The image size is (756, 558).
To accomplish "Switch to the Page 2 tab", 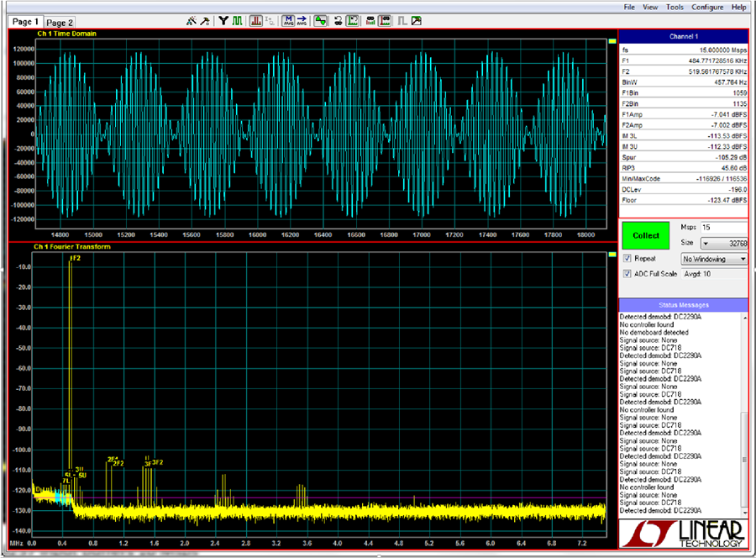I will click(x=60, y=23).
